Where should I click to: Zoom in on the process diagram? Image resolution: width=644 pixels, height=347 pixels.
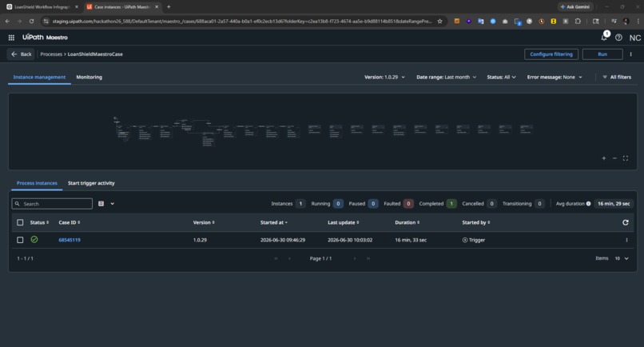pos(604,158)
